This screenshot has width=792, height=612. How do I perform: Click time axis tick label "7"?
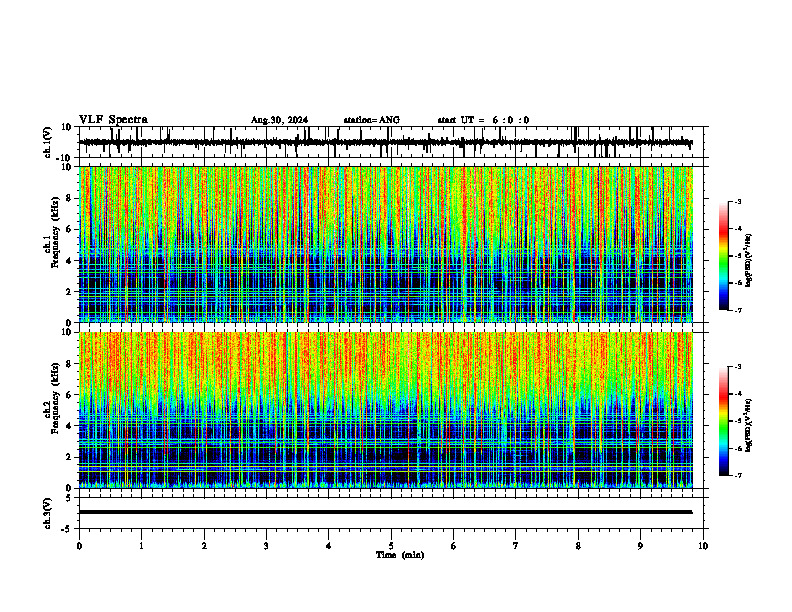(x=516, y=546)
